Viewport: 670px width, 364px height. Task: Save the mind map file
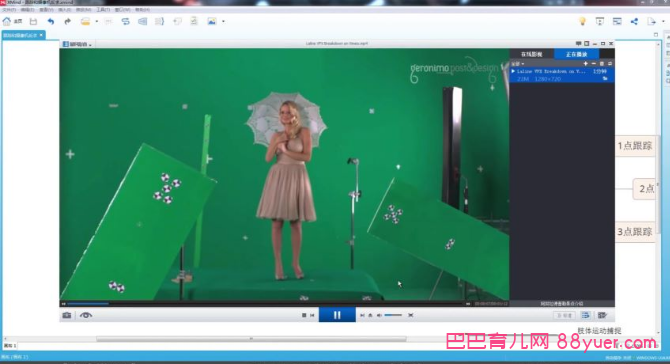coord(33,21)
